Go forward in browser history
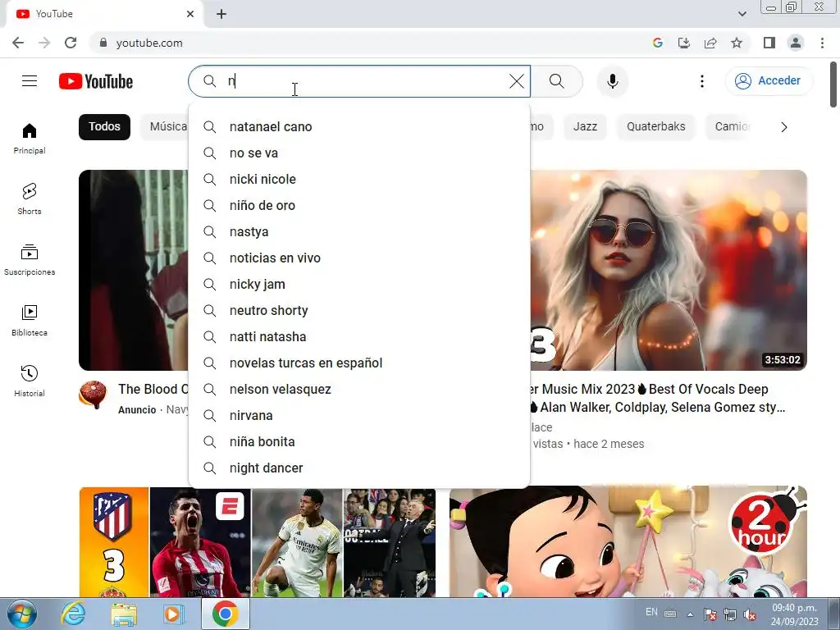This screenshot has width=840, height=630. (x=44, y=43)
